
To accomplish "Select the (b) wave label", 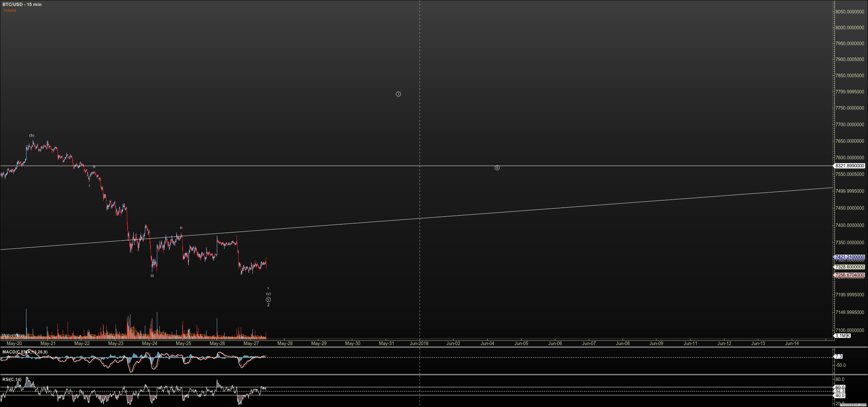I will (x=32, y=135).
